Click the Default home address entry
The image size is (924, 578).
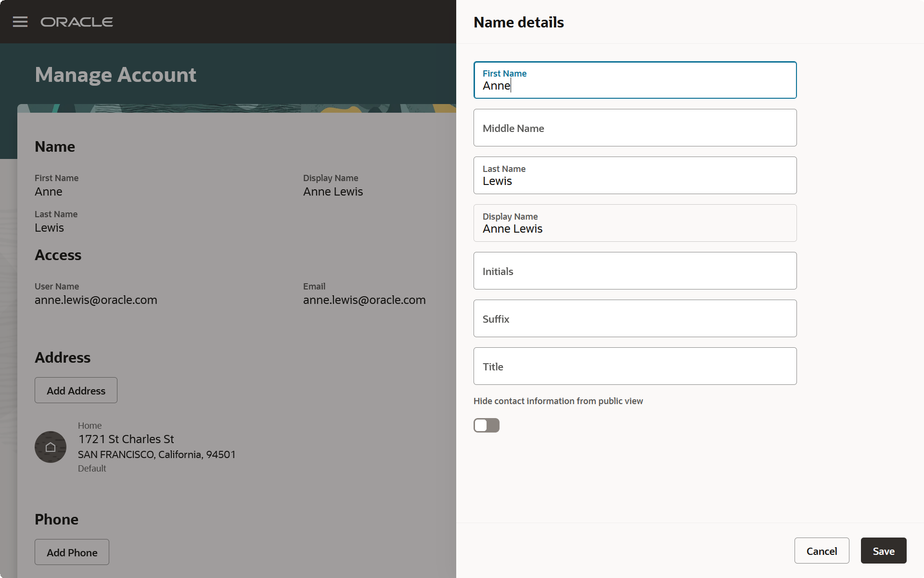(x=92, y=468)
